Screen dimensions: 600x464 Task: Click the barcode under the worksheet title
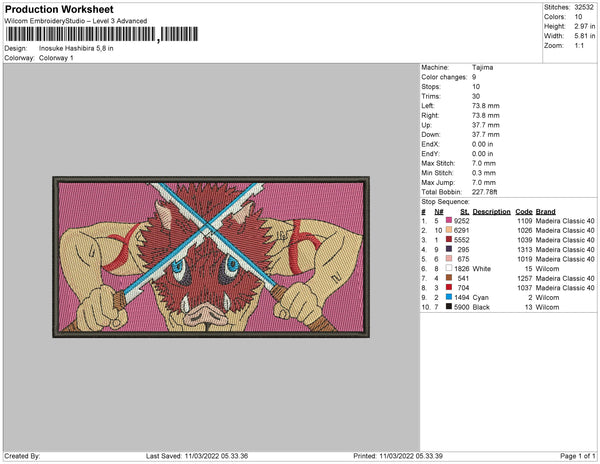pos(101,34)
